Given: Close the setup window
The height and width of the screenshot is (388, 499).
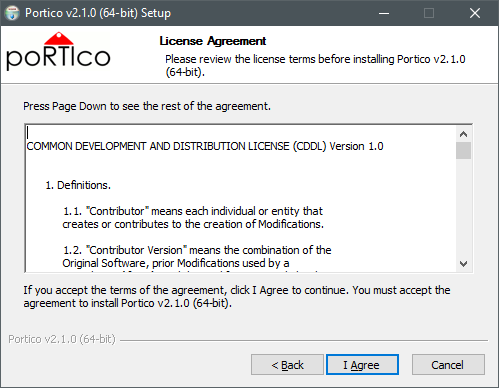Looking at the screenshot, I should coord(475,13).
